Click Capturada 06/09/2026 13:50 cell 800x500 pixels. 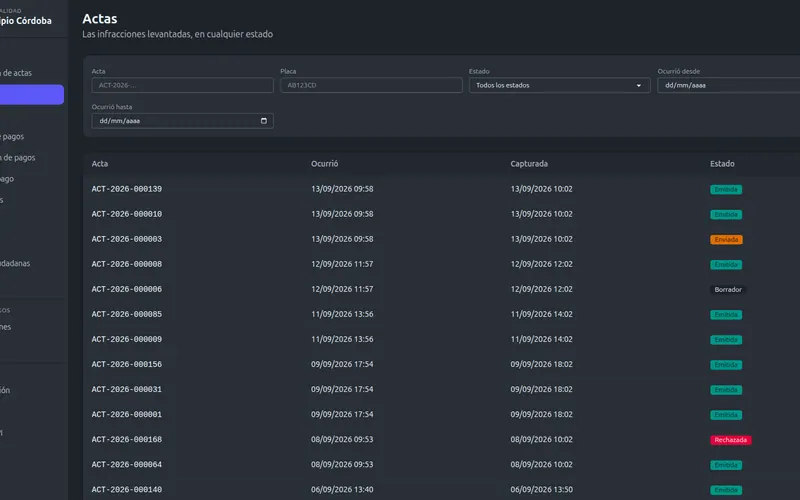[x=541, y=489]
